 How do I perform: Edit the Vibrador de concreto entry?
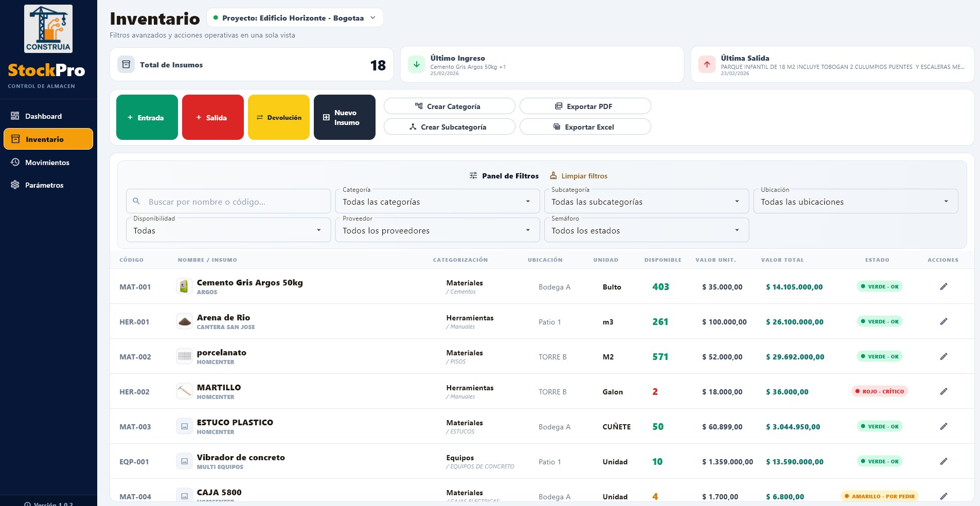pos(944,461)
